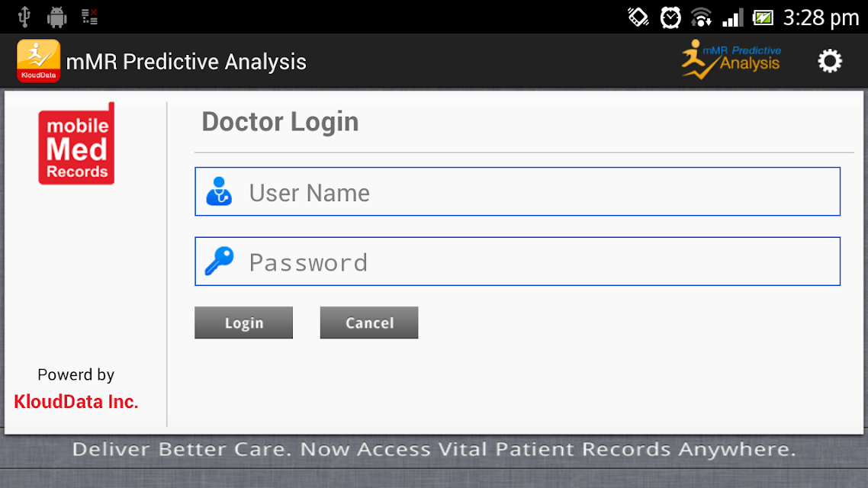Image resolution: width=868 pixels, height=488 pixels.
Task: Tap the alarm clock status icon
Action: [670, 18]
